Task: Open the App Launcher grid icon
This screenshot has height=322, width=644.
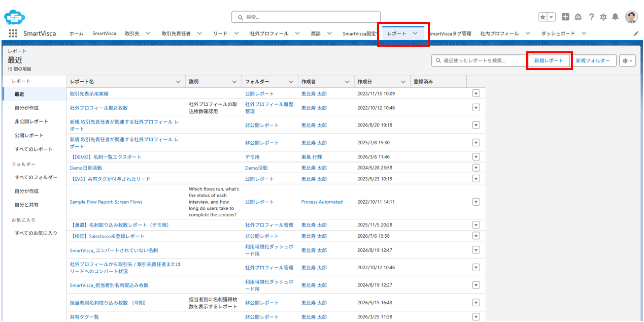Action: point(13,34)
